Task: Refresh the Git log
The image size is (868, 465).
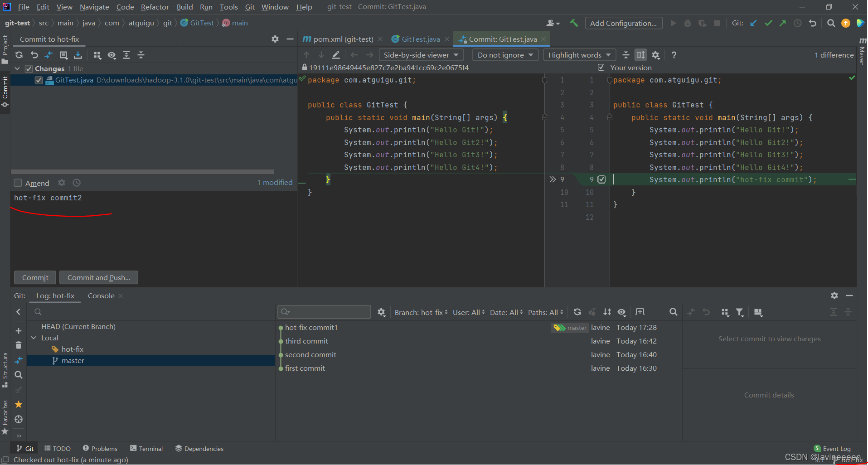Action: pyautogui.click(x=577, y=312)
